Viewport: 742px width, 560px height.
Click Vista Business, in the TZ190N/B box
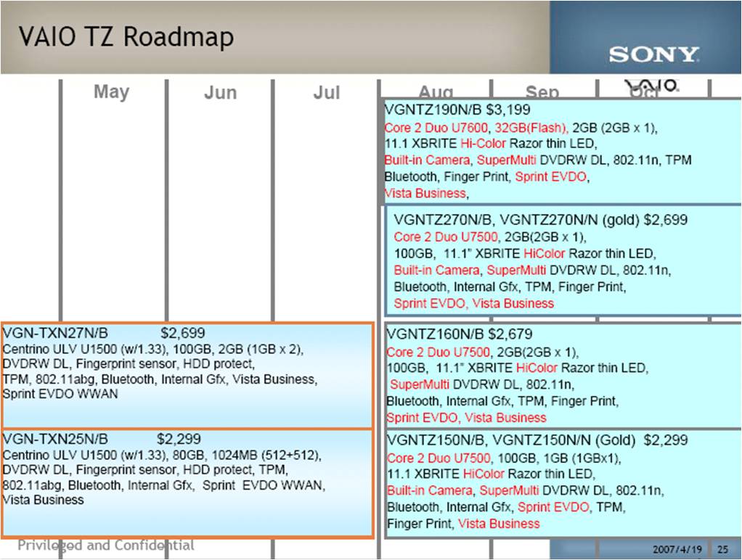tap(426, 193)
